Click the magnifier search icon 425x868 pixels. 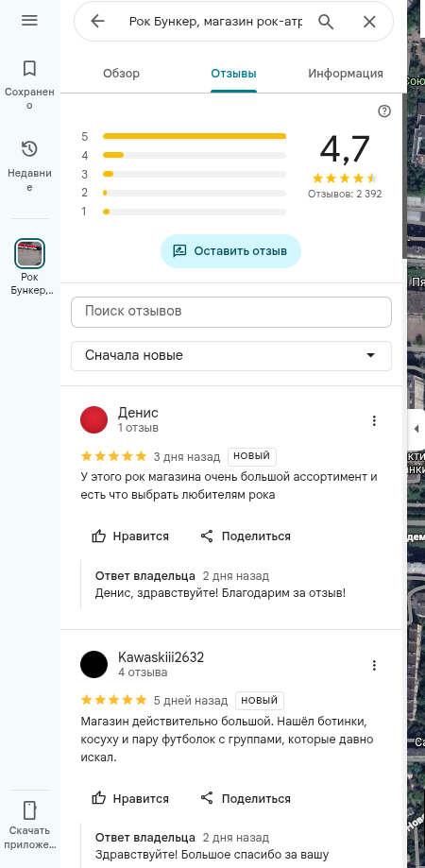coord(326,22)
